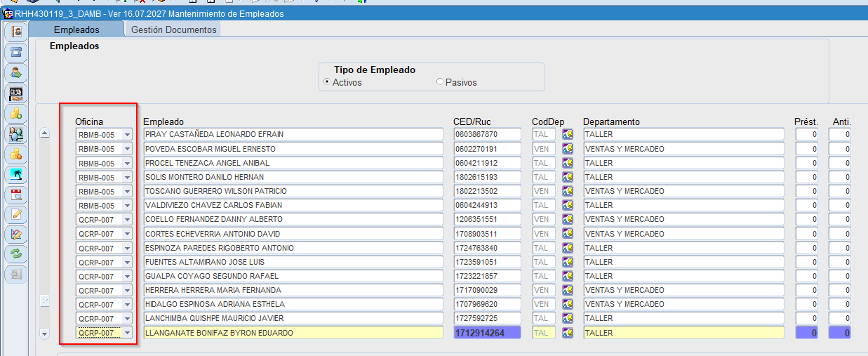Open department lookup icon for PIRAY CASTAÑEDA row

(x=568, y=134)
